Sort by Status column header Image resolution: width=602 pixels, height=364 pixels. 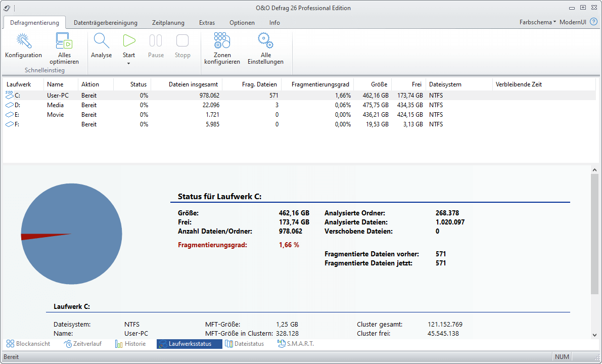(132, 84)
